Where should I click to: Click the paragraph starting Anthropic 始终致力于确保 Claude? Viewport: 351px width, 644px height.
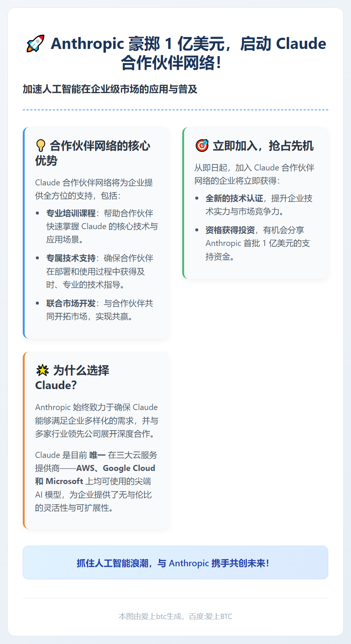click(97, 420)
